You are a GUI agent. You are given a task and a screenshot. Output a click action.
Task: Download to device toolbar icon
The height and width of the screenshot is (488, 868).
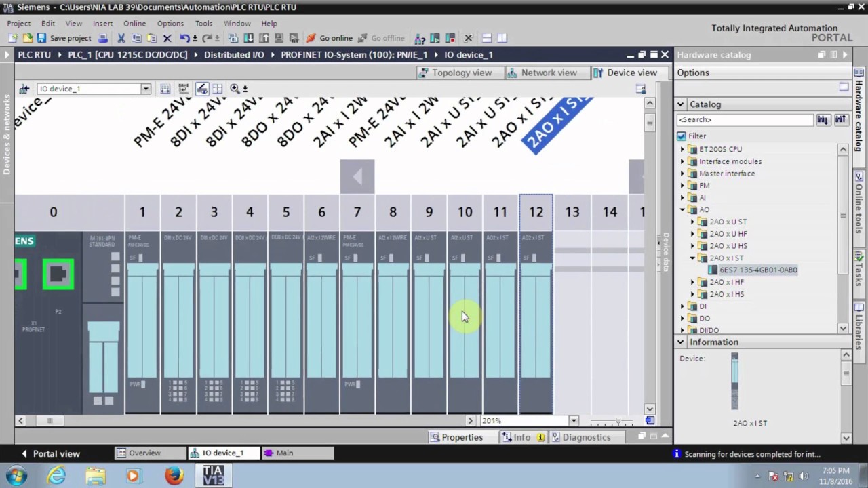pyautogui.click(x=249, y=38)
